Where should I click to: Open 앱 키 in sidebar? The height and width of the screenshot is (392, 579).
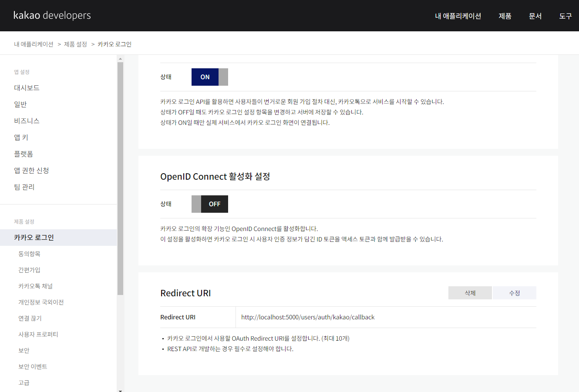(x=21, y=137)
